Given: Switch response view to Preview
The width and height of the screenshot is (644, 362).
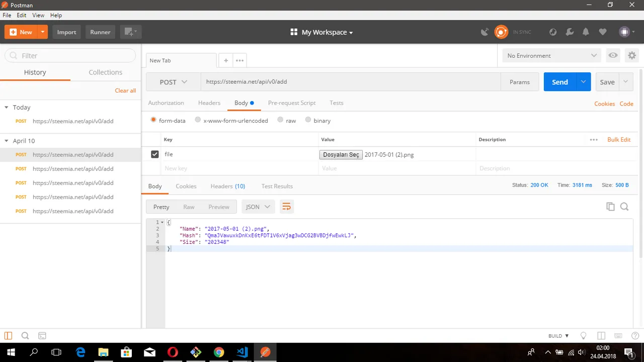Looking at the screenshot, I should (x=219, y=207).
